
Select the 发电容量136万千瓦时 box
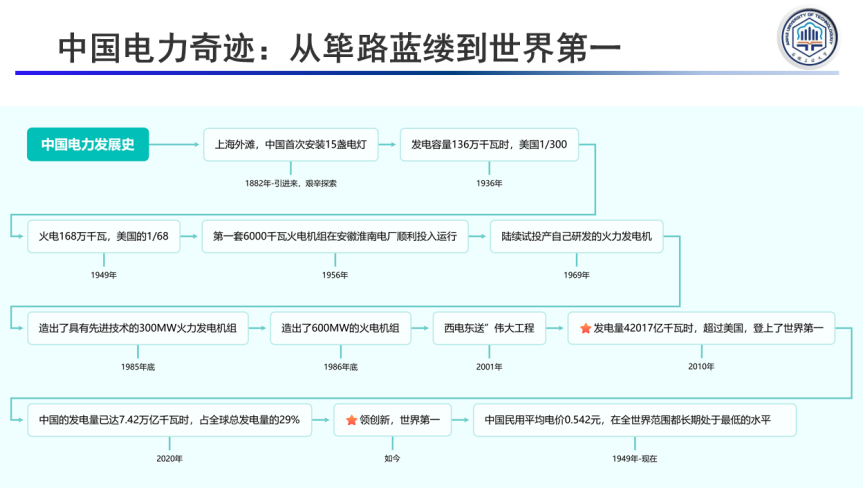[488, 145]
